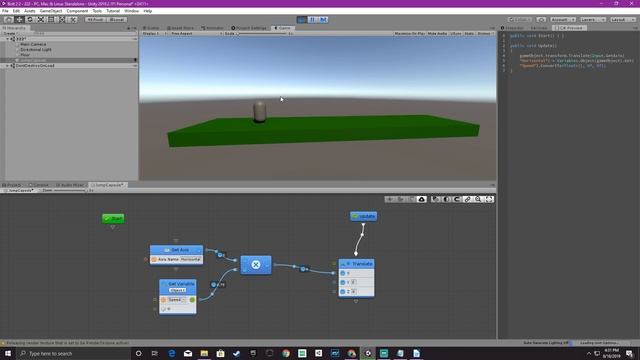
Task: Open the GameObject menu
Action: pos(51,11)
